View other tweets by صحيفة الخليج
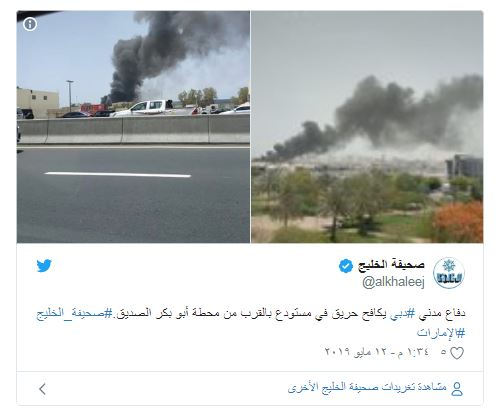Viewport: 498px width, 420px height. click(367, 388)
